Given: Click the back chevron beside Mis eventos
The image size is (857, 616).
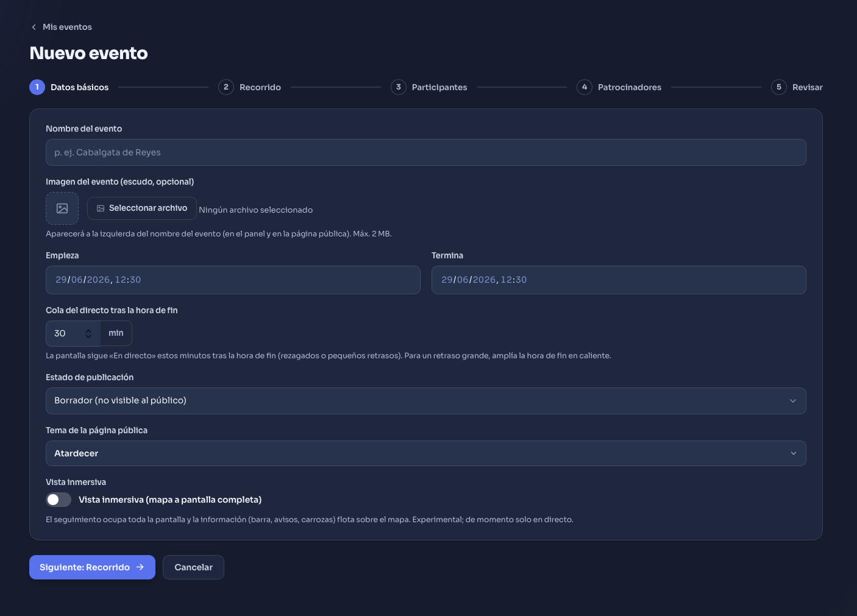Looking at the screenshot, I should click(34, 27).
